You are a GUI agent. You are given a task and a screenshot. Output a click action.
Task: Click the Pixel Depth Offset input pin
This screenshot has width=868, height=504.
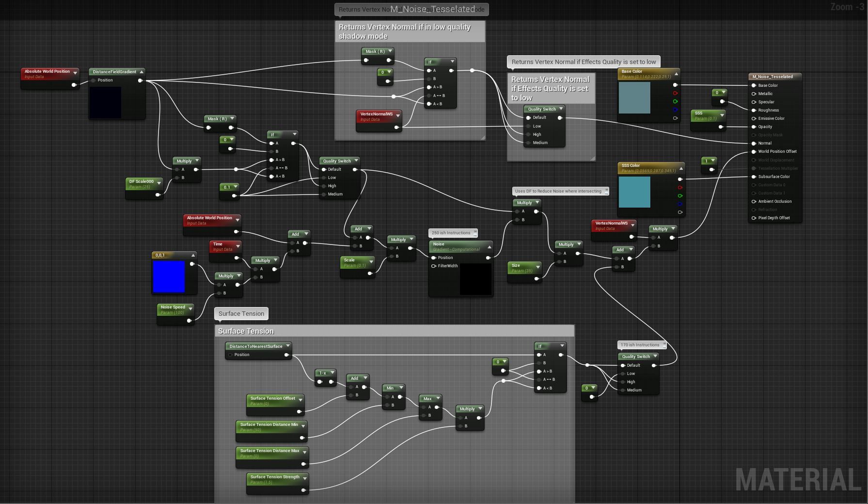(x=754, y=218)
